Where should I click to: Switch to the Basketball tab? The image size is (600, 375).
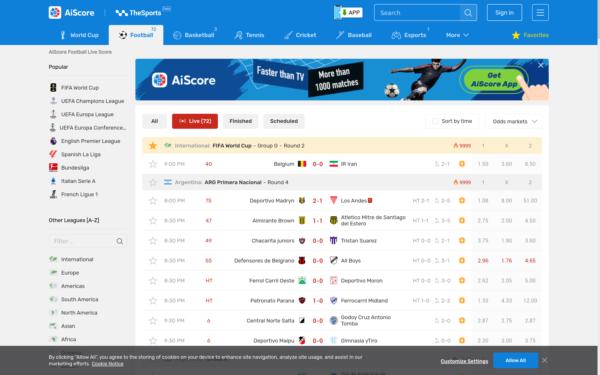(194, 35)
